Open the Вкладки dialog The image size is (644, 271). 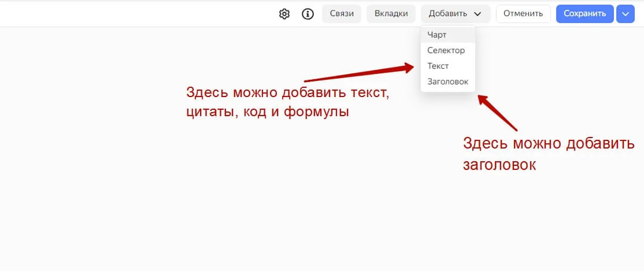coord(391,13)
